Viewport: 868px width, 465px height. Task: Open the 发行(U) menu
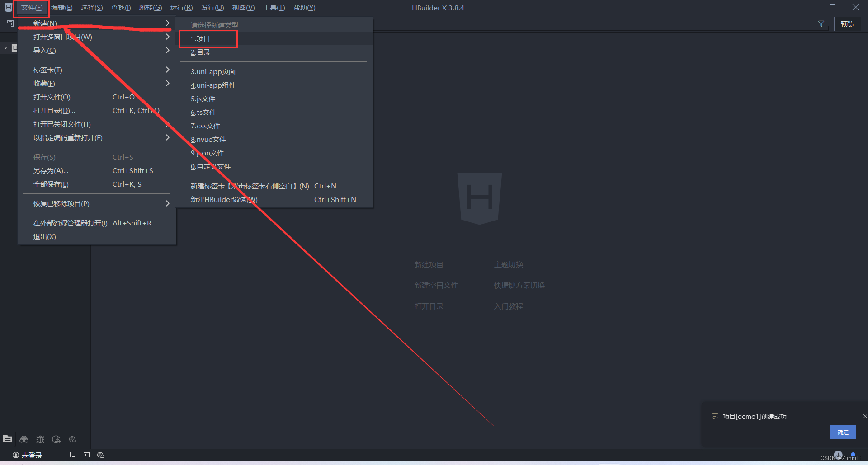pos(212,8)
